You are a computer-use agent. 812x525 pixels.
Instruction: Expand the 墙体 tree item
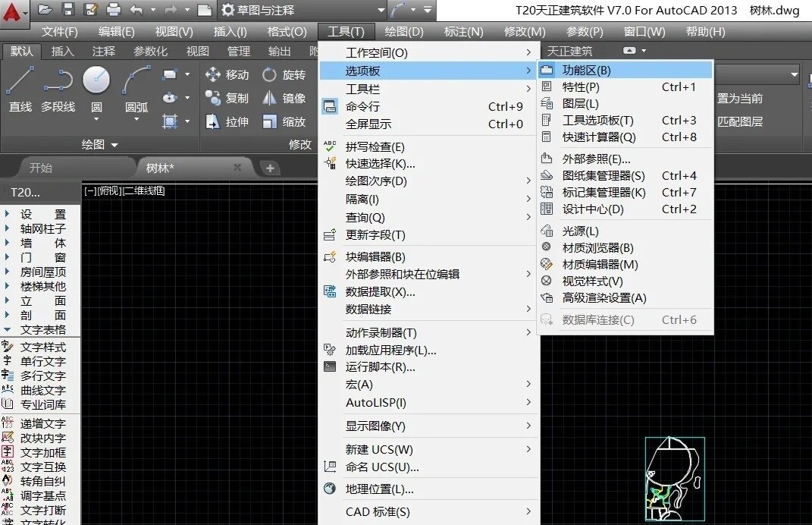point(8,242)
